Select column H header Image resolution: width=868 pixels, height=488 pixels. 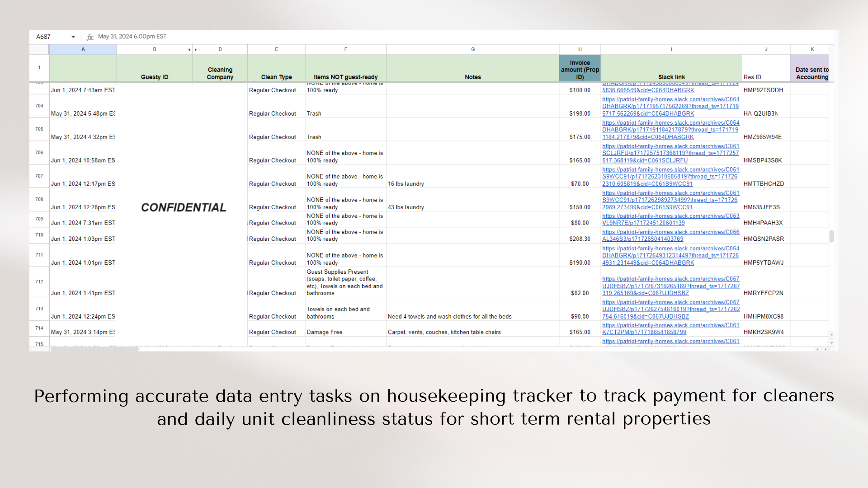pos(580,49)
